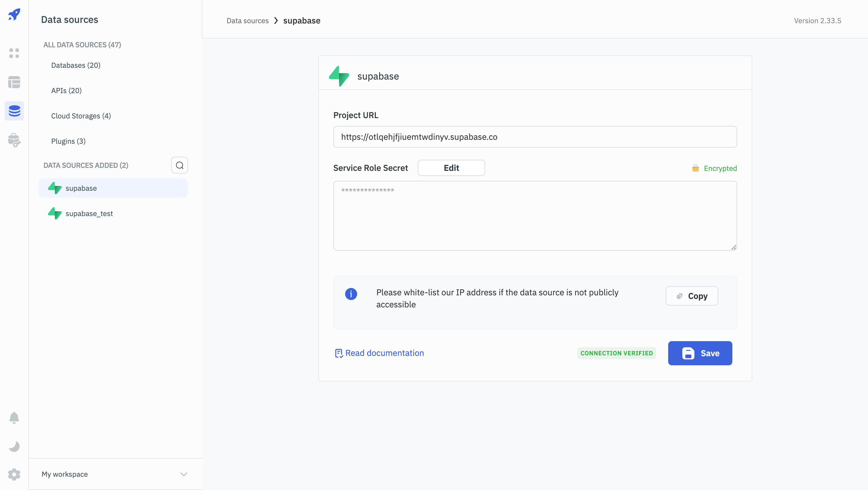The image size is (868, 490).
Task: Open the apps dashboard grid icon
Action: click(14, 53)
